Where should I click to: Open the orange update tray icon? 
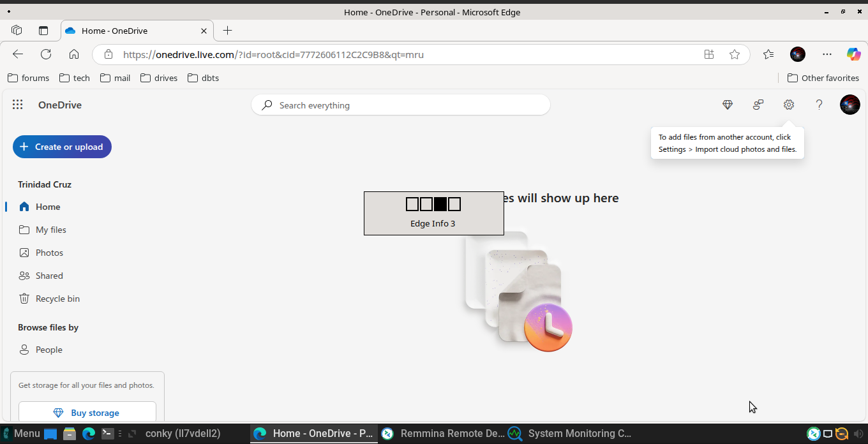[842, 434]
